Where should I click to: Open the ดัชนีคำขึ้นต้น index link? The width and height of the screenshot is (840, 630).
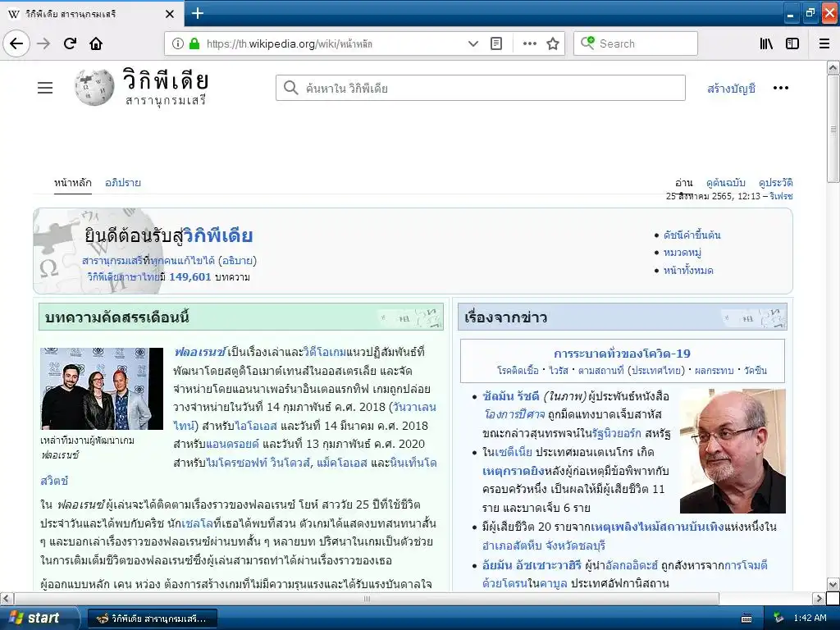692,235
